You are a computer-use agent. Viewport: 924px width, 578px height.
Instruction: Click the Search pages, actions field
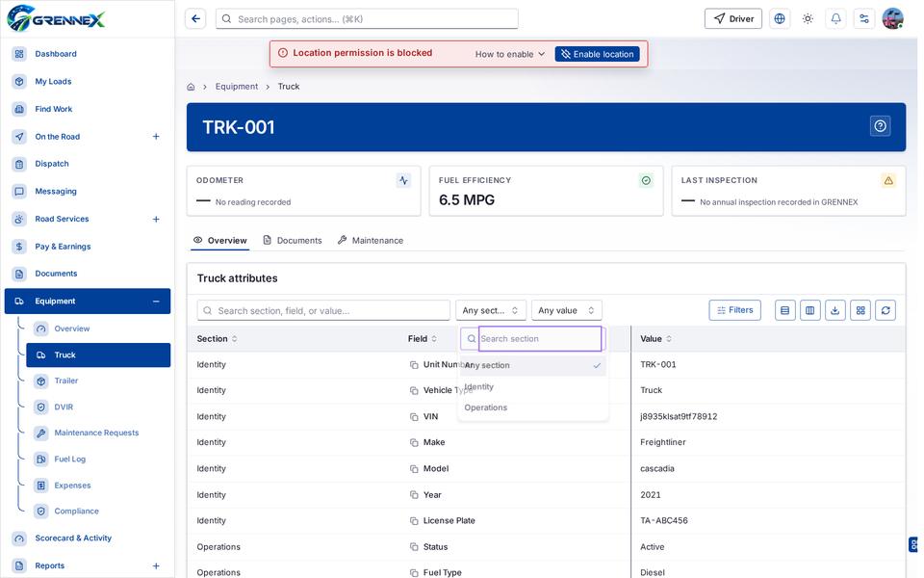click(367, 19)
